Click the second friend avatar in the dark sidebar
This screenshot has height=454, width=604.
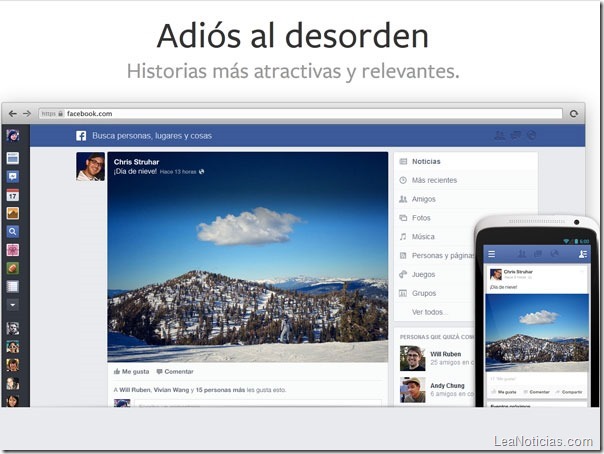coord(13,347)
